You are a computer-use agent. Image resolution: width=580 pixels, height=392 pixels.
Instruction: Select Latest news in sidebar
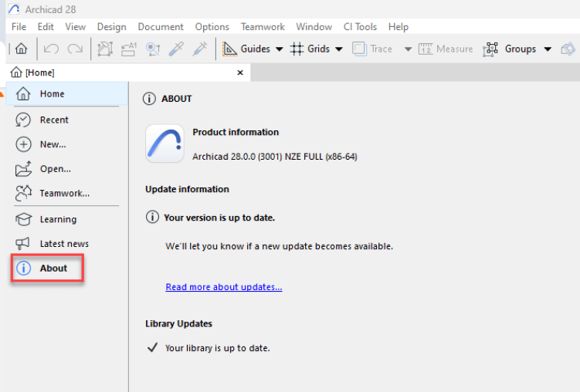pos(64,244)
